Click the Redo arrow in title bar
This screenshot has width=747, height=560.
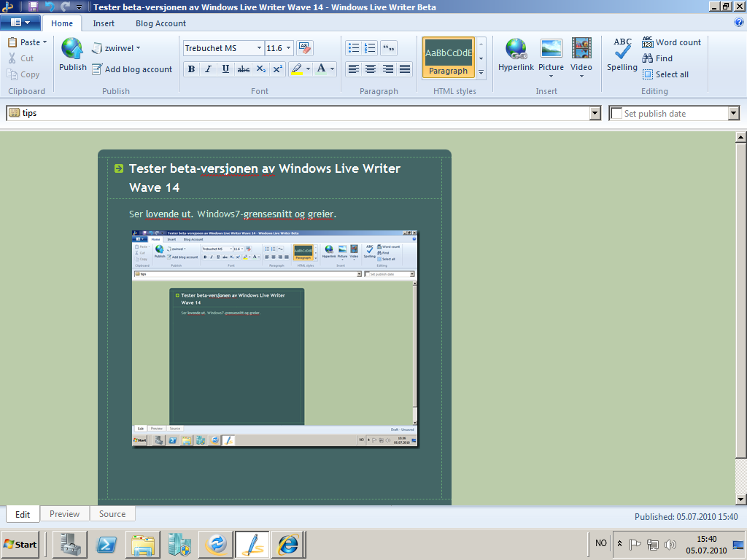coord(65,7)
